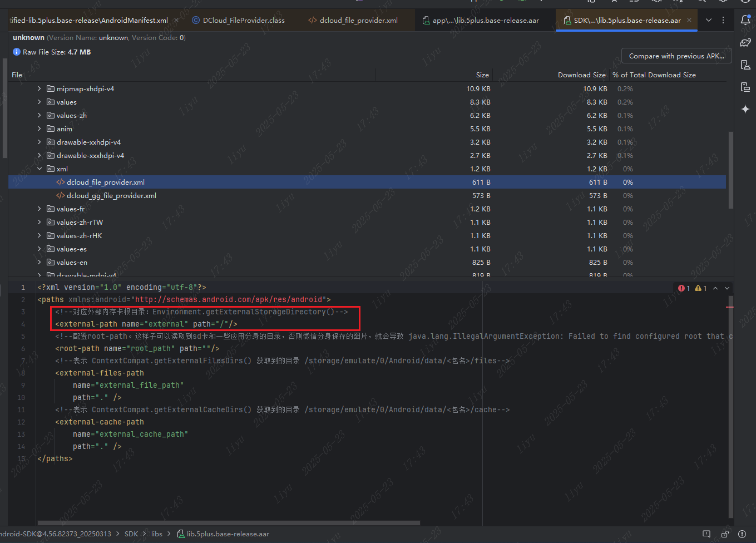Click the aar file icon in breadcrumb
The image size is (756, 543).
(x=181, y=534)
